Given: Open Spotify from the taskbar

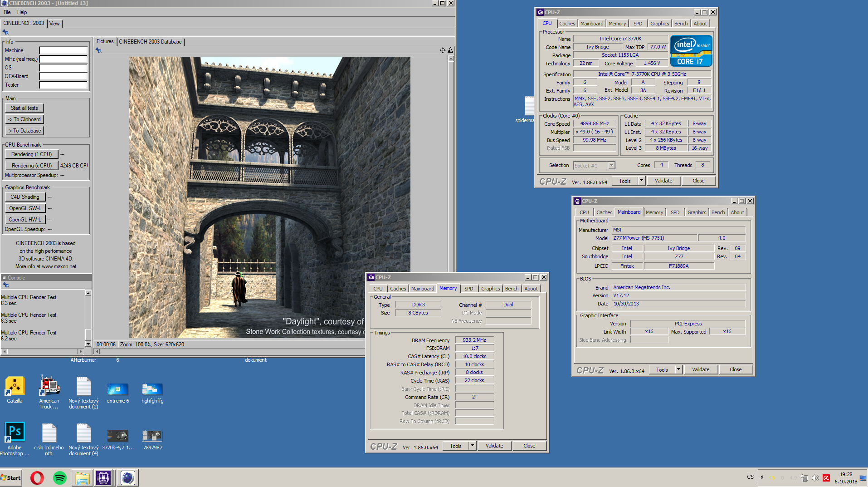Looking at the screenshot, I should (x=60, y=477).
